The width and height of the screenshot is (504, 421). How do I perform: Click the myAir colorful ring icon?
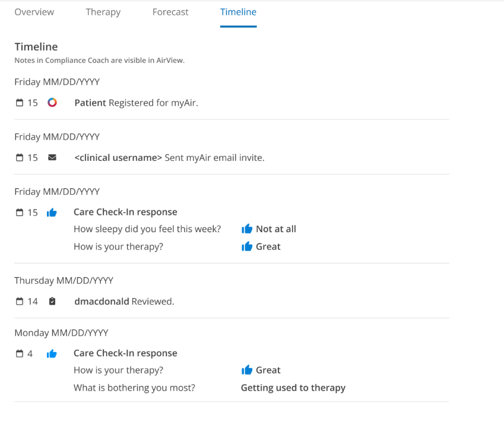[52, 103]
